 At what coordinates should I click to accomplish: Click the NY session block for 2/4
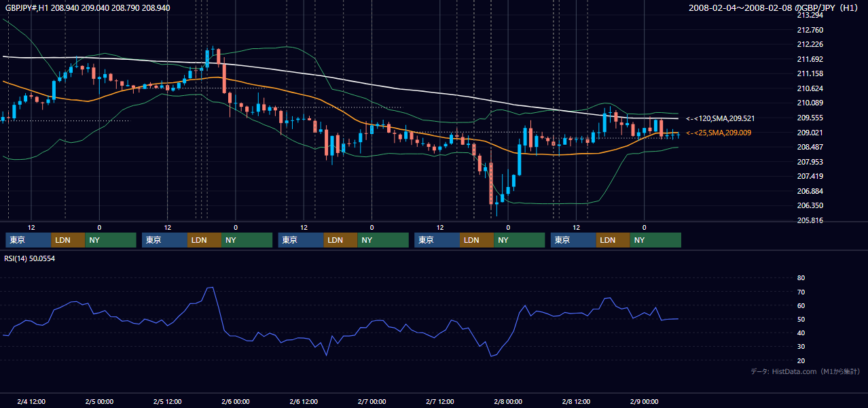(111, 240)
